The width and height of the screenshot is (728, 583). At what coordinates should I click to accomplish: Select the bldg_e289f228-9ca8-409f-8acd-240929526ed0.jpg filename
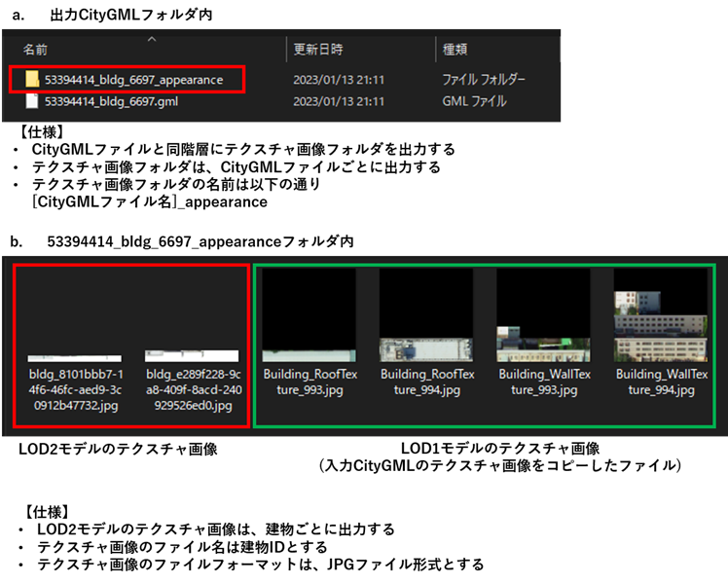click(194, 390)
